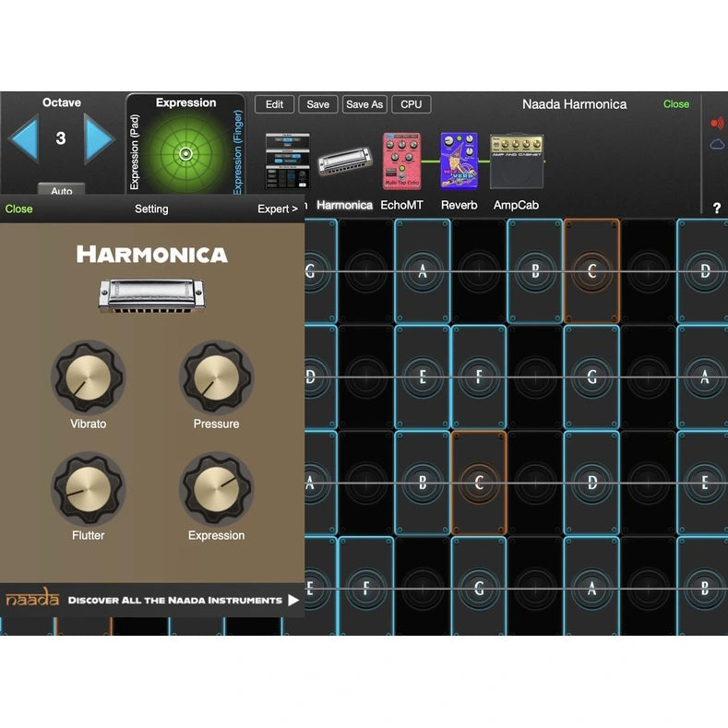Screen dimensions: 728x728
Task: Play the D pad at top right
Action: tap(702, 271)
